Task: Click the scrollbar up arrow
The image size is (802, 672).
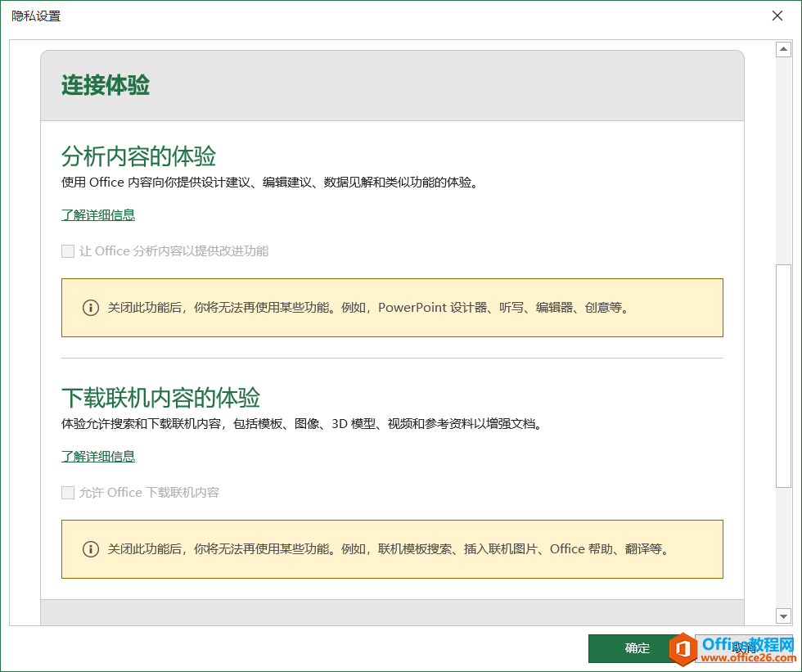Action: tap(783, 48)
